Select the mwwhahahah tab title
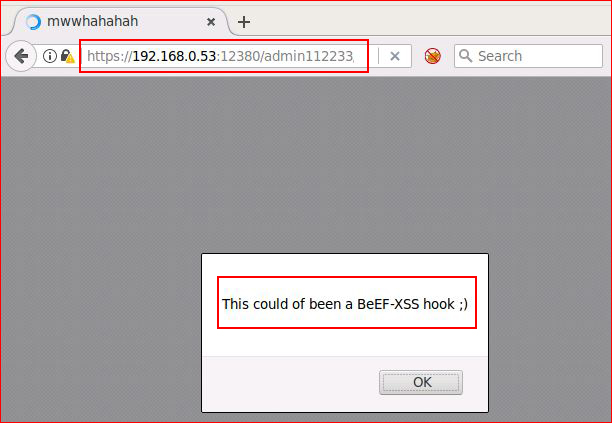Image resolution: width=612 pixels, height=423 pixels. 93,21
